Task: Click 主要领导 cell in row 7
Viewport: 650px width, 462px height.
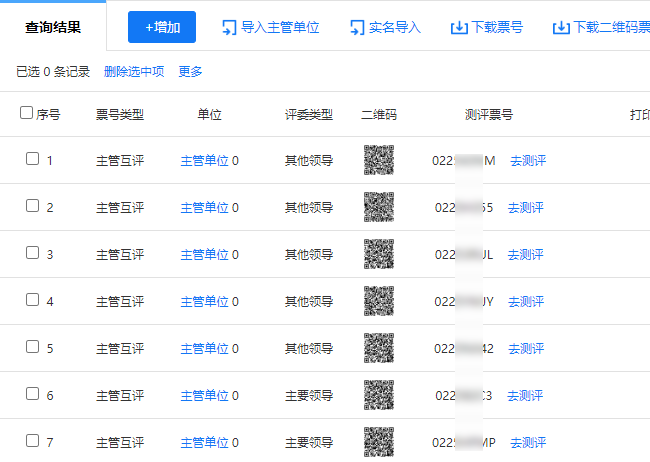Action: pos(309,442)
